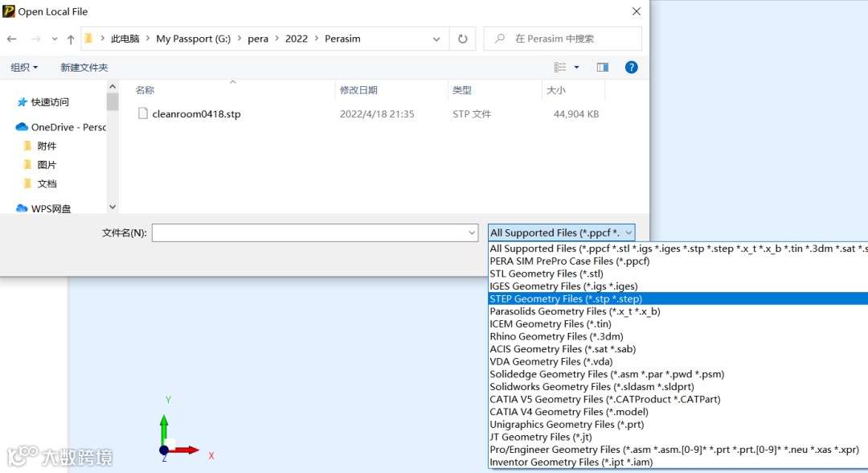Screen dimensions: 868x473
Task: Expand the address bar history dropdown
Action: click(x=436, y=39)
